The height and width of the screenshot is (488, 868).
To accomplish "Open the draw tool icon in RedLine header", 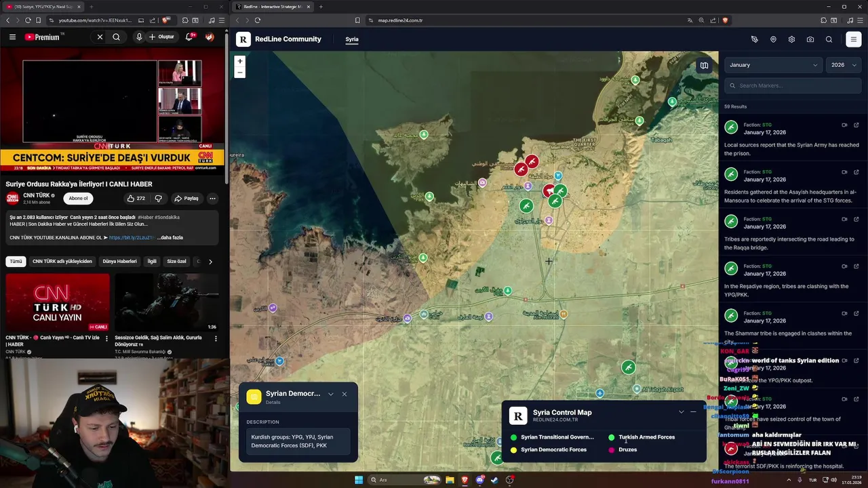I will (x=755, y=39).
